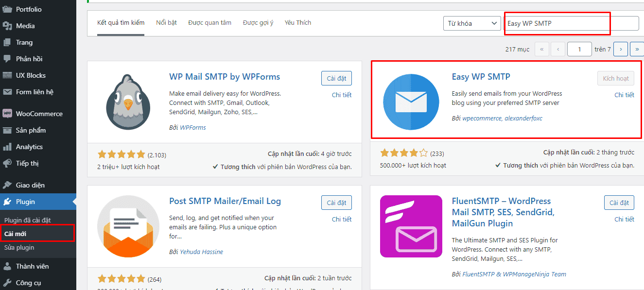The height and width of the screenshot is (290, 644).
Task: Install FluentSMTP using its Cài đặt button
Action: [619, 203]
